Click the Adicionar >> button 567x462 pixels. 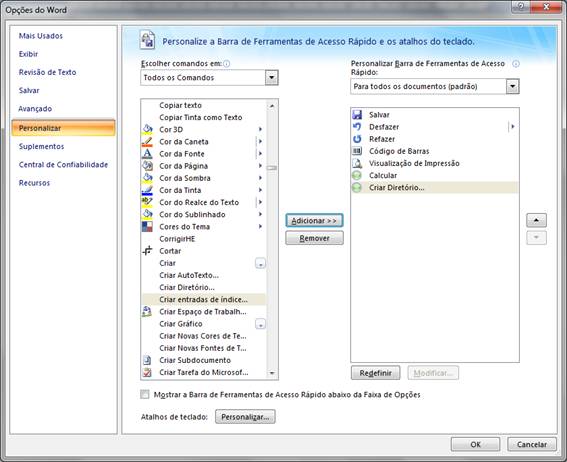pos(314,221)
